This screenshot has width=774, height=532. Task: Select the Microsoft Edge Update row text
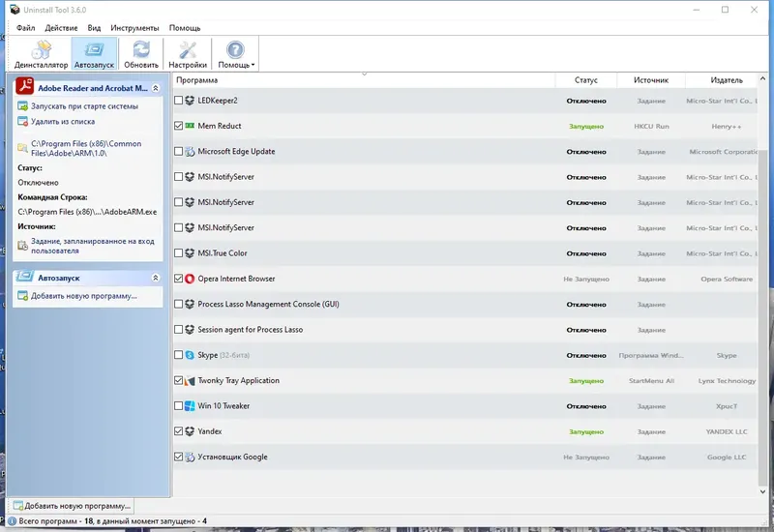[x=236, y=152]
